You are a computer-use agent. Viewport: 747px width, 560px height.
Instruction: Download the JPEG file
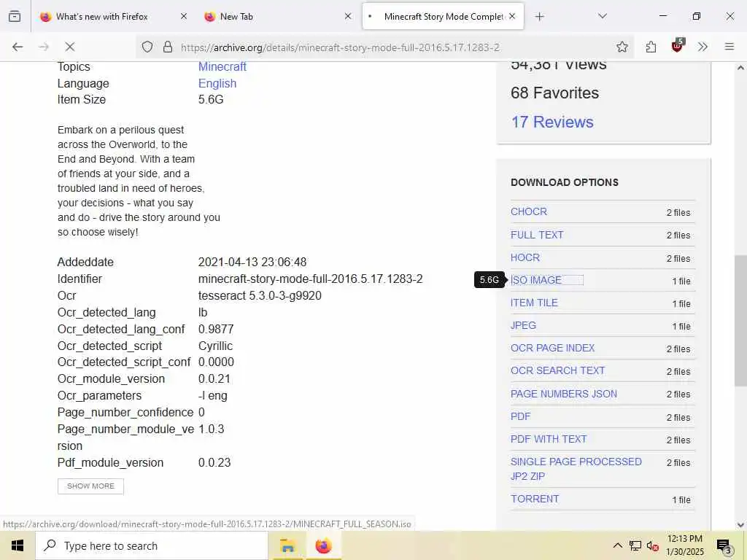[x=523, y=325]
